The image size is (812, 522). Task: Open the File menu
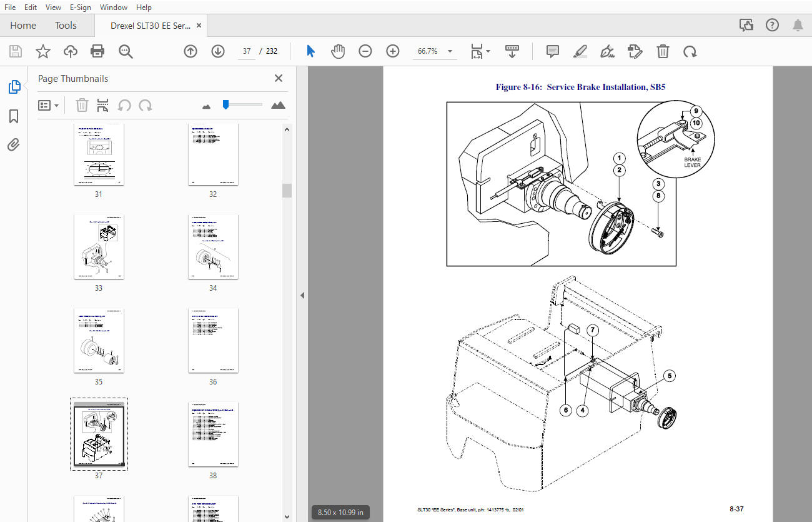(x=10, y=8)
